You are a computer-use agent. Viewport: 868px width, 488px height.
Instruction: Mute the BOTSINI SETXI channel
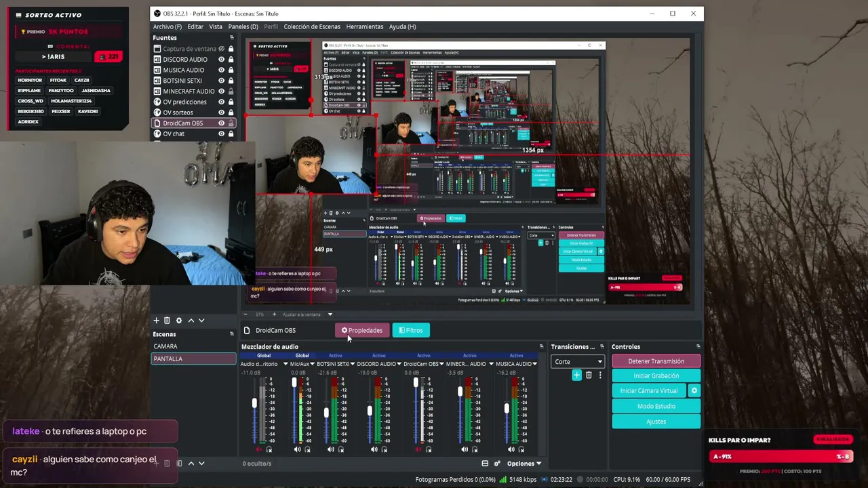point(330,449)
